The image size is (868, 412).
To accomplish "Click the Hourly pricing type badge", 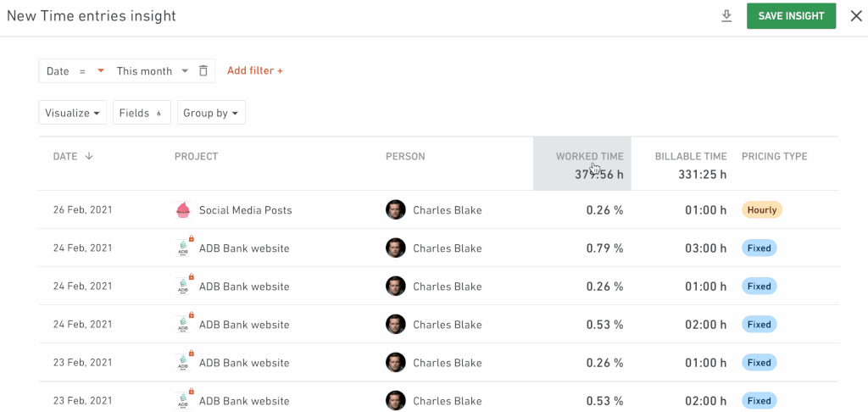I will pyautogui.click(x=762, y=210).
